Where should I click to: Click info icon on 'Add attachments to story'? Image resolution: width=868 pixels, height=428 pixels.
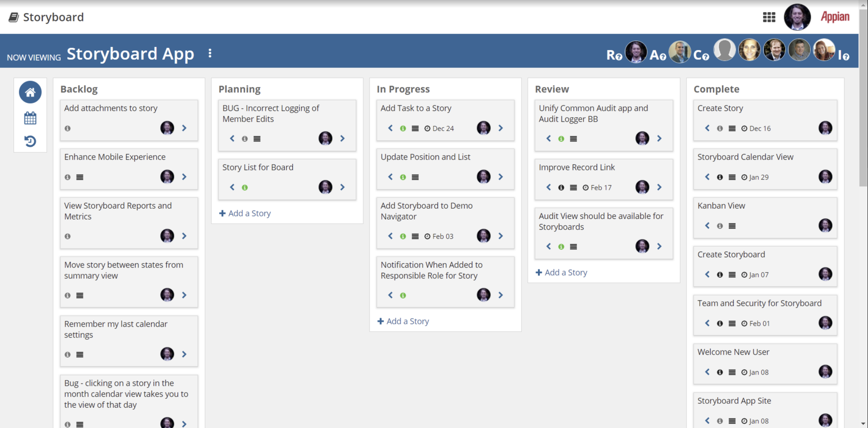[67, 128]
